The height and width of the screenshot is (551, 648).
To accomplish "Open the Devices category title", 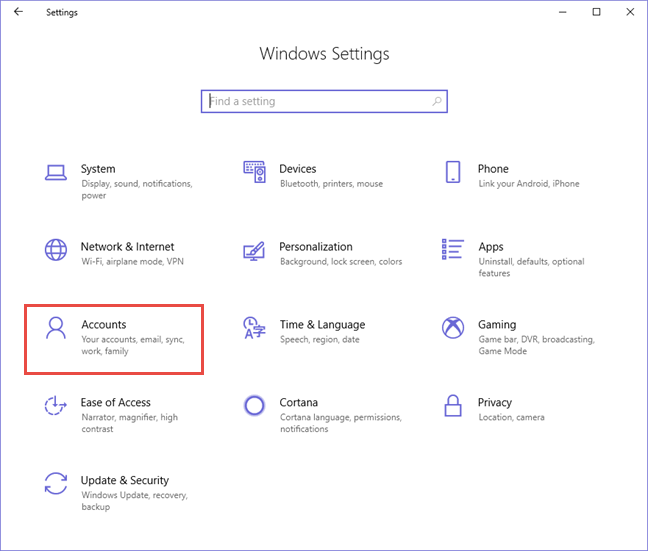I will tap(298, 169).
